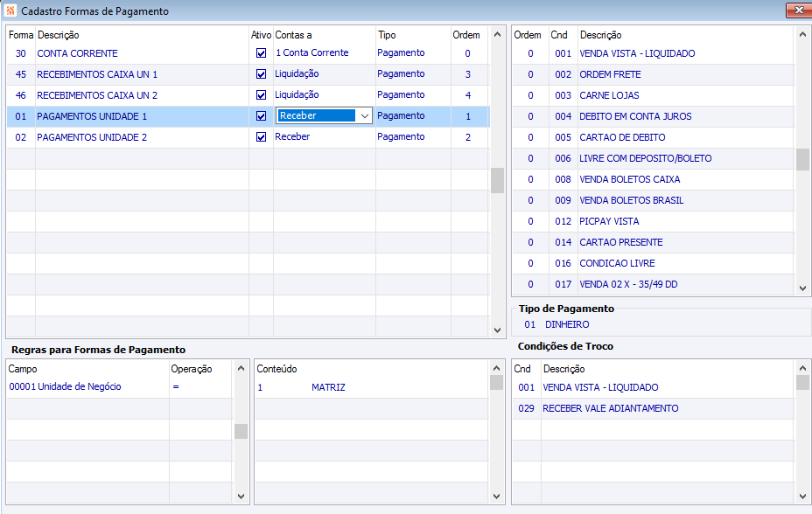The image size is (812, 514).
Task: Select VENDA VISTA - LIQUIDADO in conditions list
Action: tap(637, 53)
